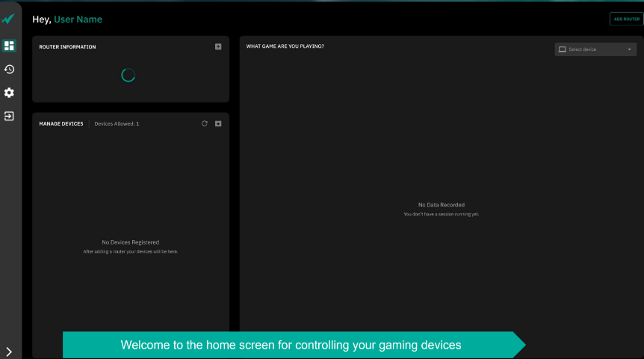Open Settings via the gear icon
644x359 pixels.
tap(9, 93)
